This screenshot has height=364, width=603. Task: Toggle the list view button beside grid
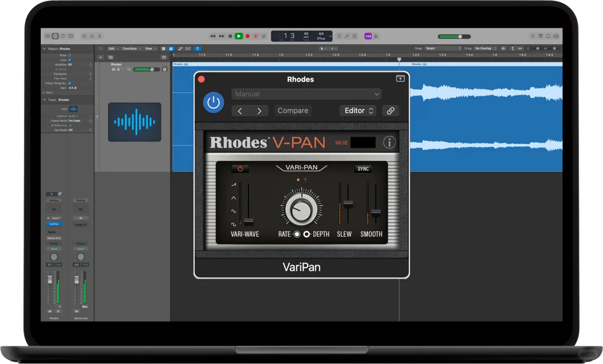point(171,49)
